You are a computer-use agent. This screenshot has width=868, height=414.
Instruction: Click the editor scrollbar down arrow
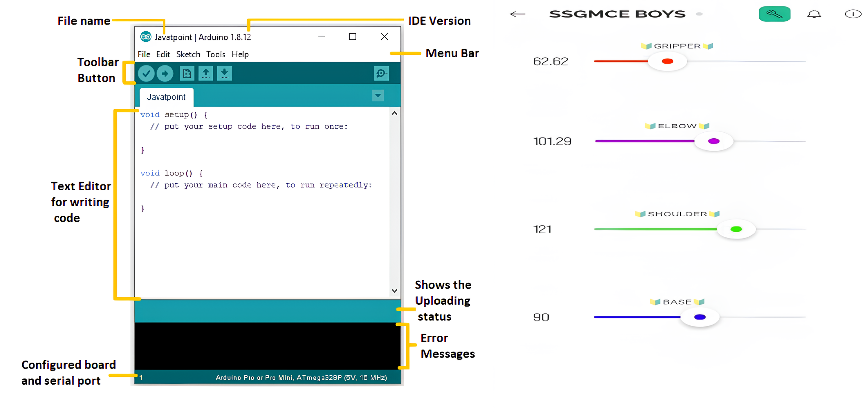coord(395,291)
